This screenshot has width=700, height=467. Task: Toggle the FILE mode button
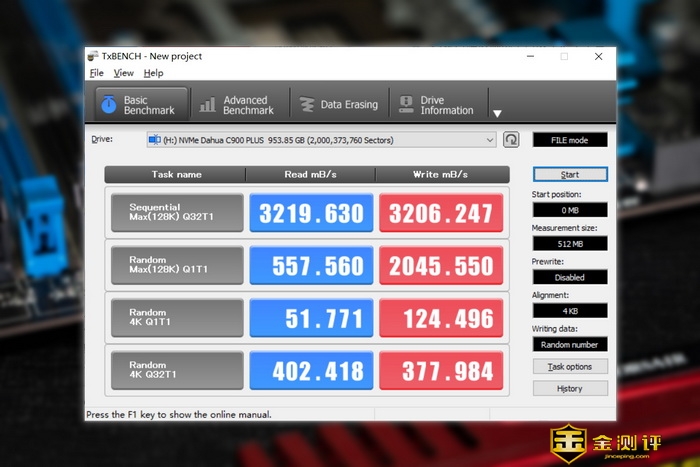pos(569,140)
